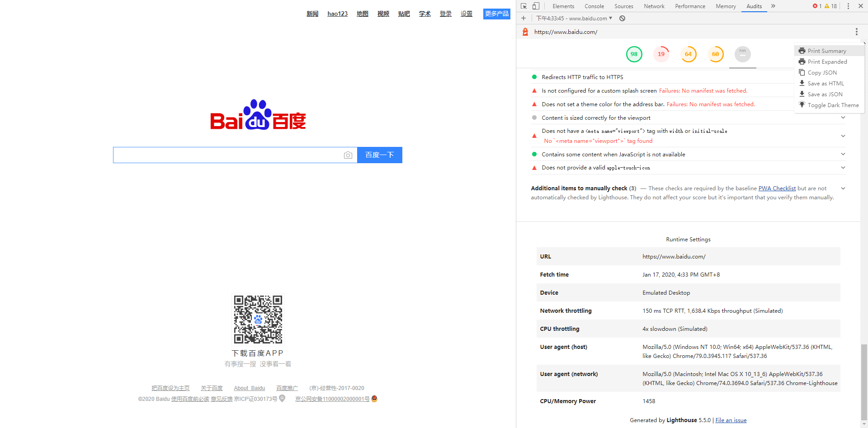Toggle the device toolbar icon
This screenshot has width=868, height=428.
[x=536, y=6]
